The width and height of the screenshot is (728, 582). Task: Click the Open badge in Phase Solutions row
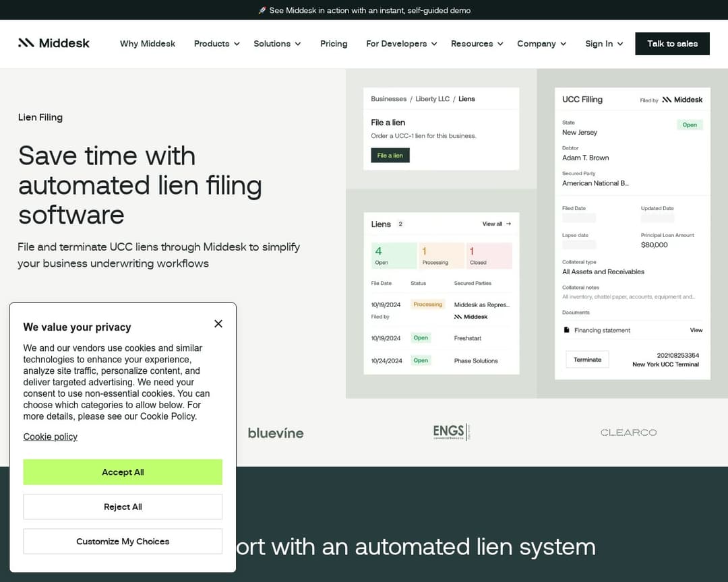point(421,360)
